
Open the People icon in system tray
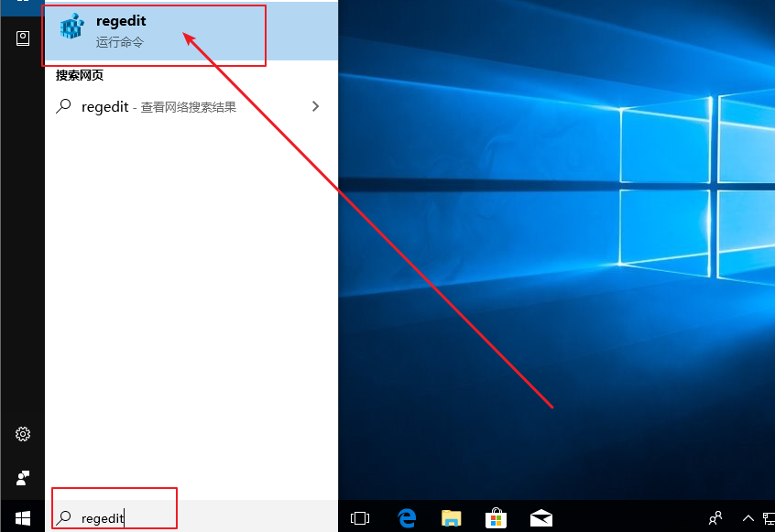click(x=715, y=517)
